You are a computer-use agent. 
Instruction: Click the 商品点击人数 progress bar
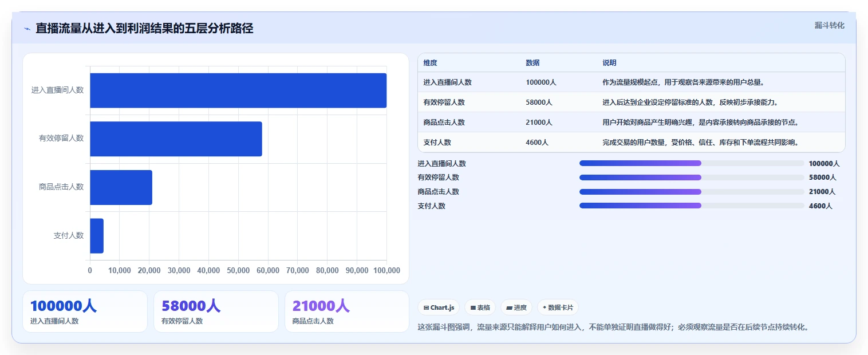point(692,192)
